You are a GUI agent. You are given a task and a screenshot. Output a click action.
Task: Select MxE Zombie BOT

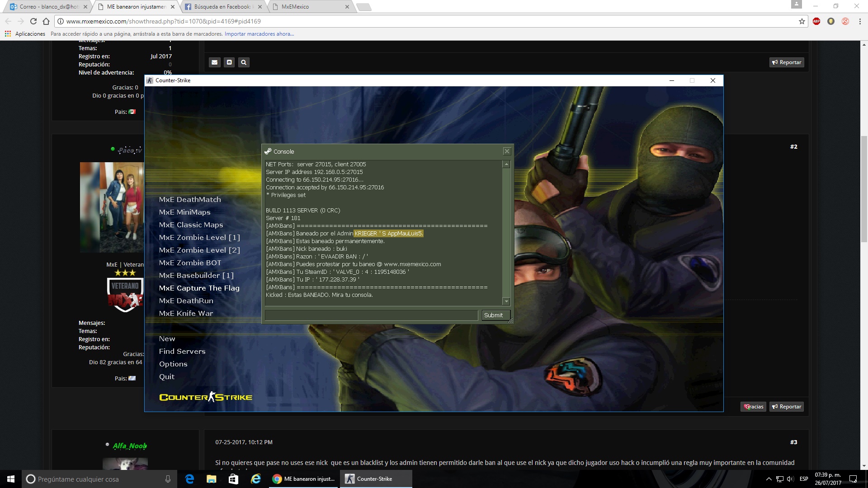pos(190,263)
